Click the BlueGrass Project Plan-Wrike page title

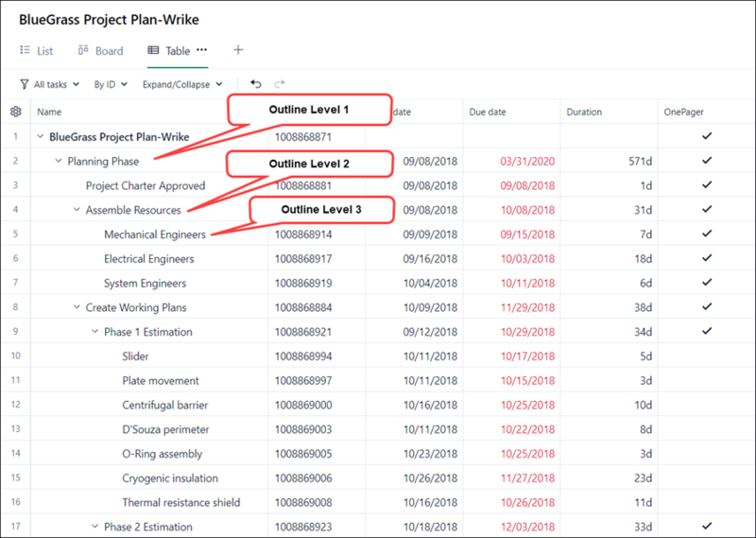point(109,20)
